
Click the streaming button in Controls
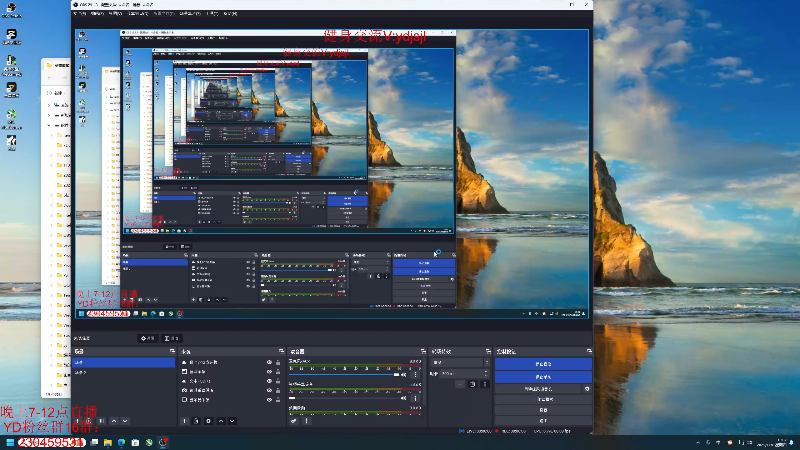pos(543,364)
